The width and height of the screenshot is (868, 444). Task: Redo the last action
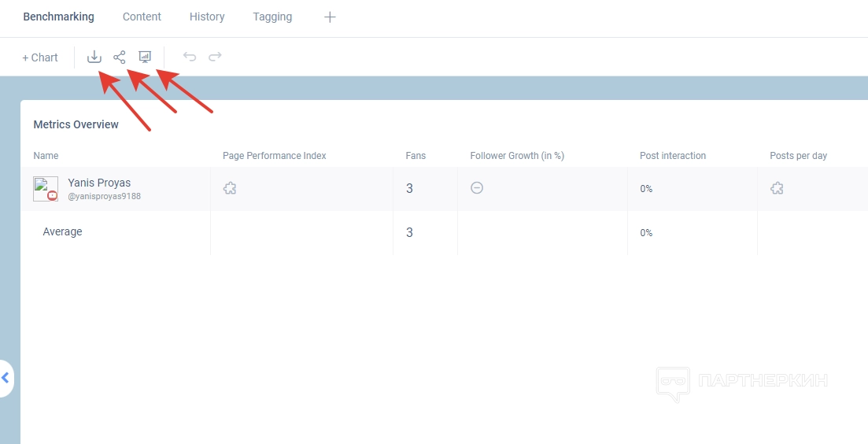pos(215,57)
